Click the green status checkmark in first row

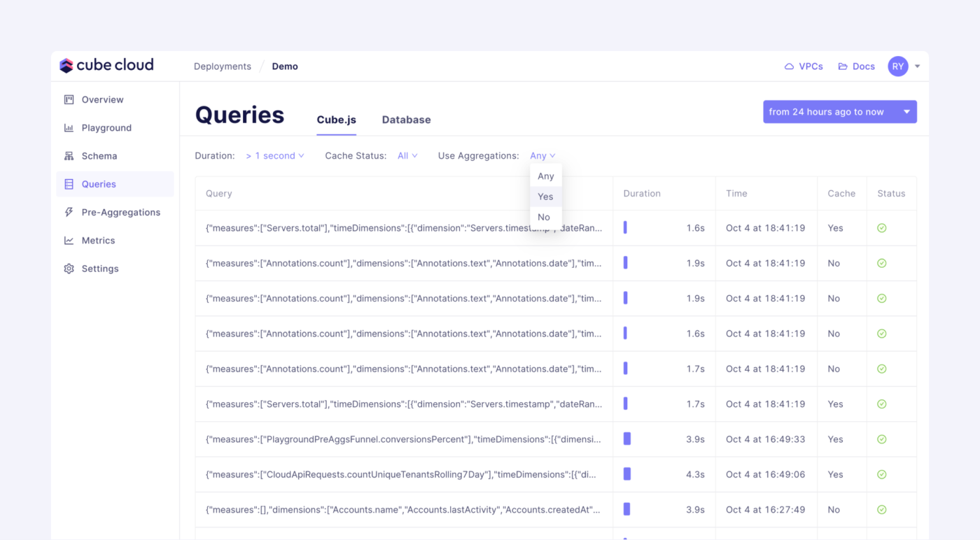(x=881, y=228)
